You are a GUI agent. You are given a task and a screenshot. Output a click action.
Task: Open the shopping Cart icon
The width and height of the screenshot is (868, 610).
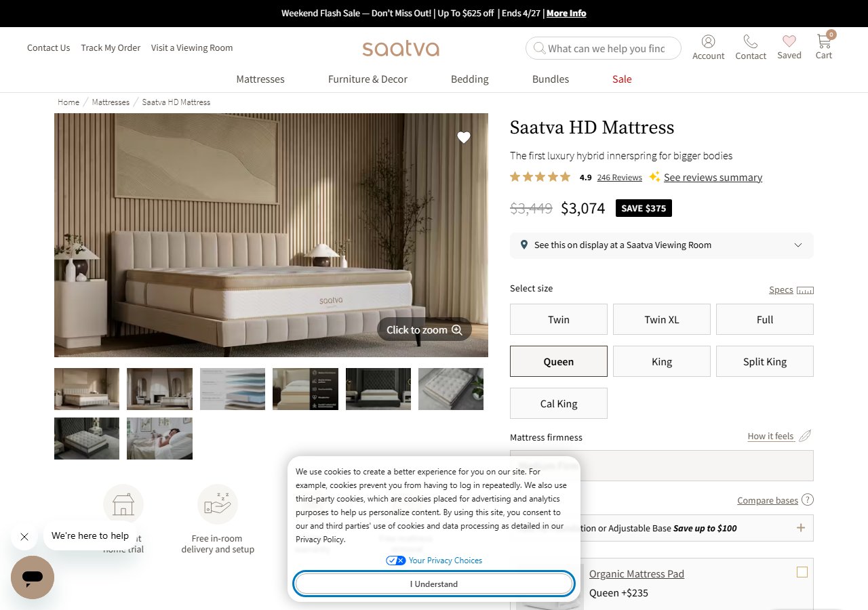point(823,42)
